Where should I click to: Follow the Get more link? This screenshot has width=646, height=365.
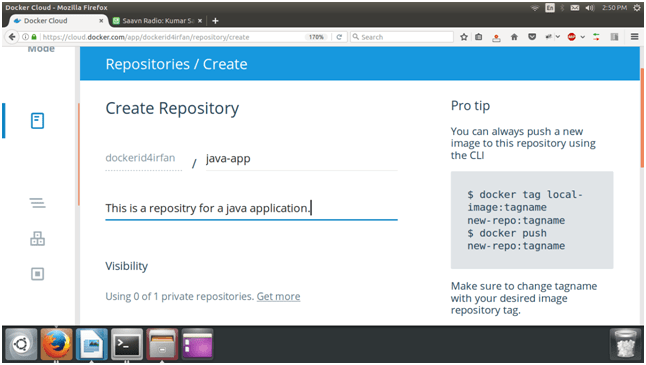pos(279,297)
